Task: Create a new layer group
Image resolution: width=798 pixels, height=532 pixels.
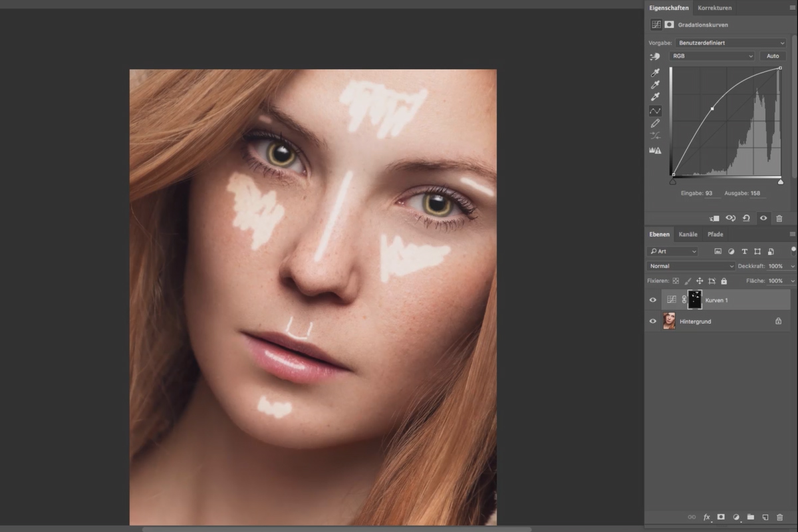Action: [750, 517]
